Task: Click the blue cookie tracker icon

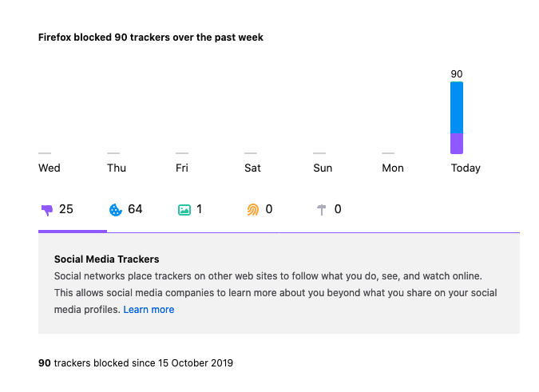Action: click(x=116, y=210)
